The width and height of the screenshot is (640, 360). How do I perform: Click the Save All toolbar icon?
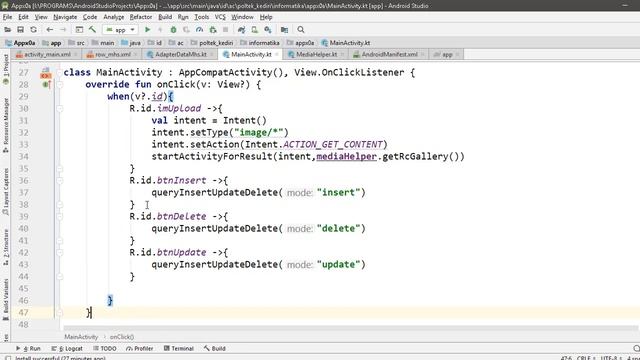[20, 30]
